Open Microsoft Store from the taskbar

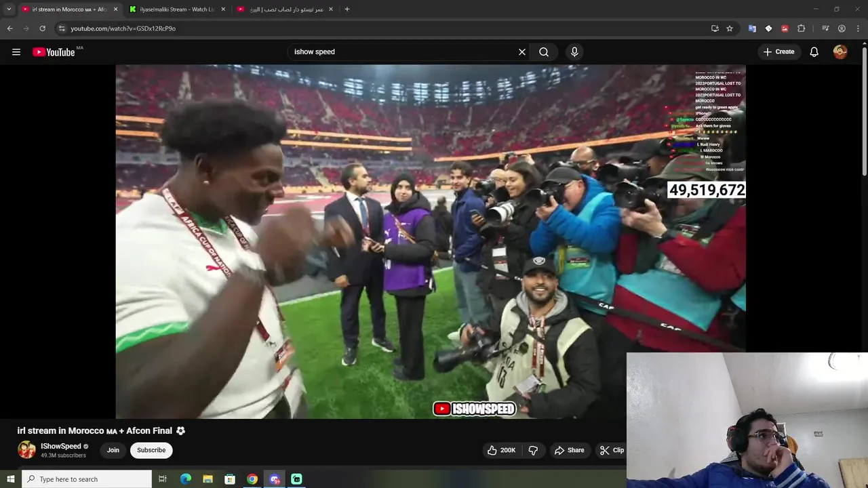[x=230, y=479]
